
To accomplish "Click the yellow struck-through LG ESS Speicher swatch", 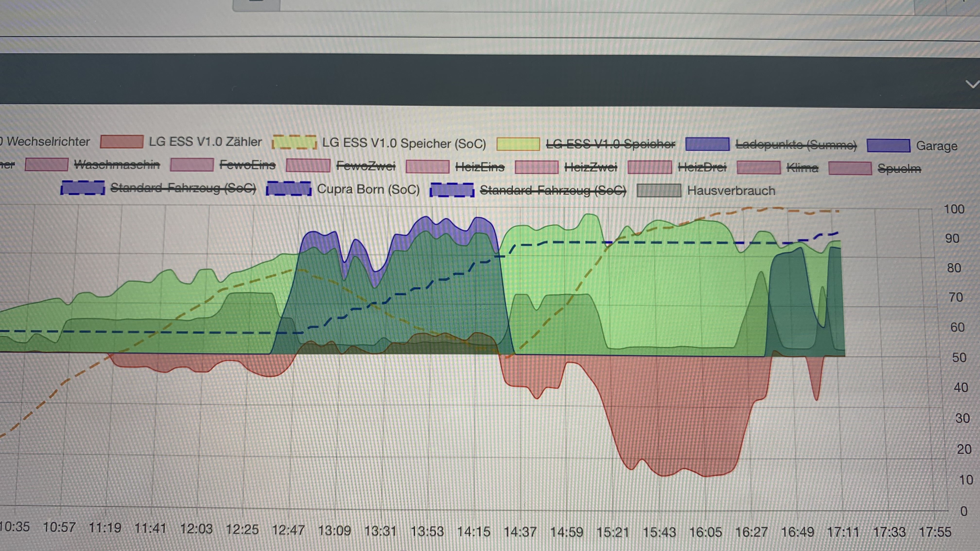I will point(518,144).
